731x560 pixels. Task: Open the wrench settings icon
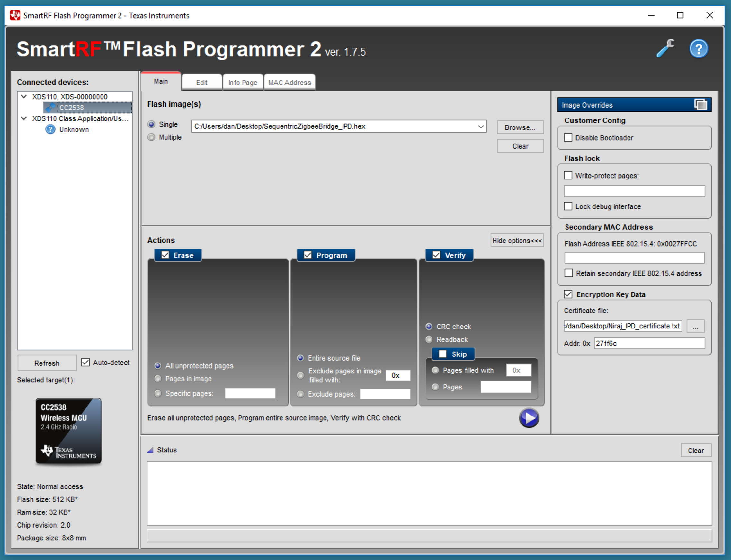pyautogui.click(x=665, y=49)
